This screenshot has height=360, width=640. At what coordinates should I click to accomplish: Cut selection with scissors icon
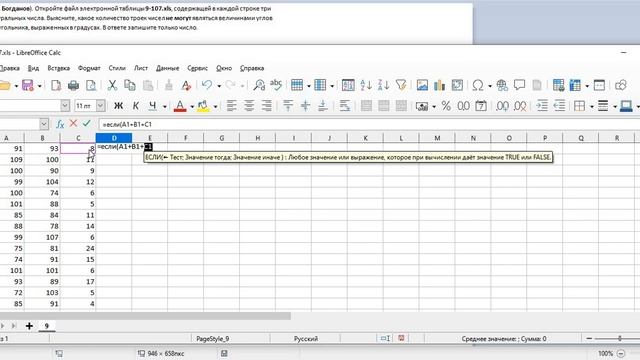click(112, 85)
